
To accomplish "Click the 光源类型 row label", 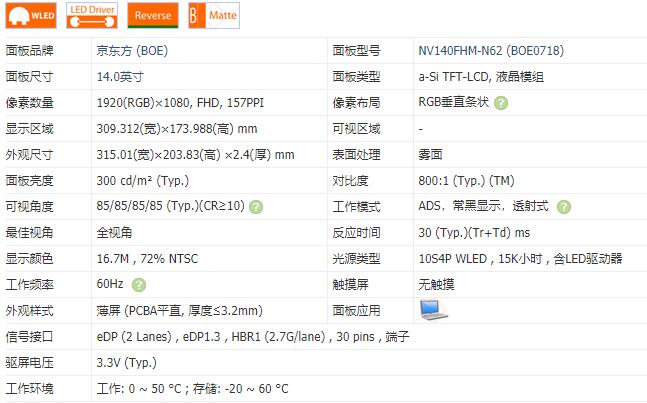I will [356, 259].
